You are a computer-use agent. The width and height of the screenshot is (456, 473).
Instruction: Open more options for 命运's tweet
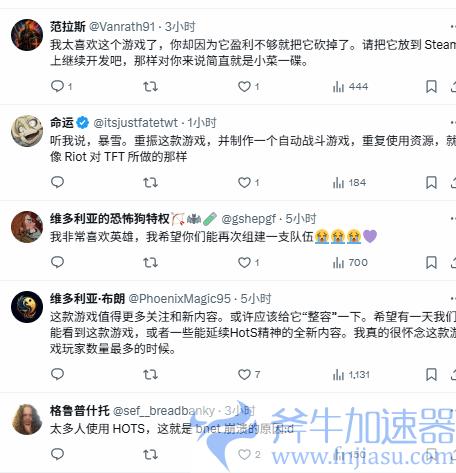[x=453, y=123]
